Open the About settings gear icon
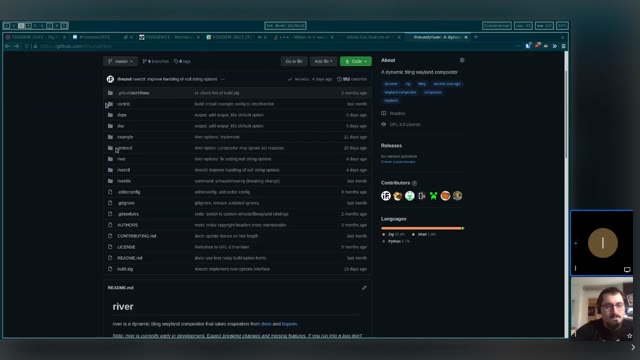640x360 pixels. [462, 60]
